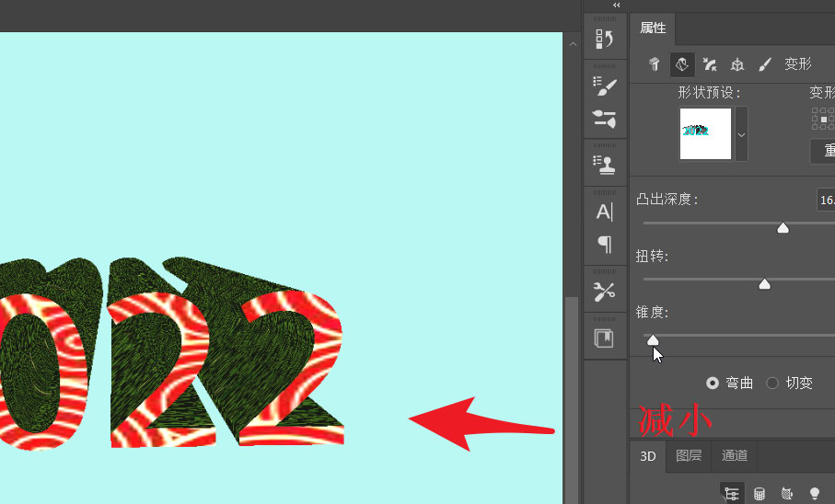Click the deformation axis grid selector

(x=823, y=119)
